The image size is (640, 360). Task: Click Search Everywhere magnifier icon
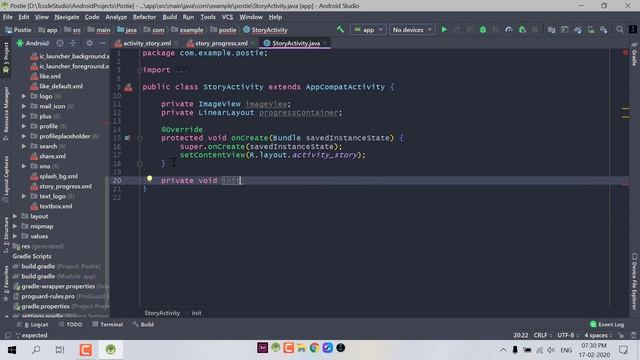[x=620, y=30]
